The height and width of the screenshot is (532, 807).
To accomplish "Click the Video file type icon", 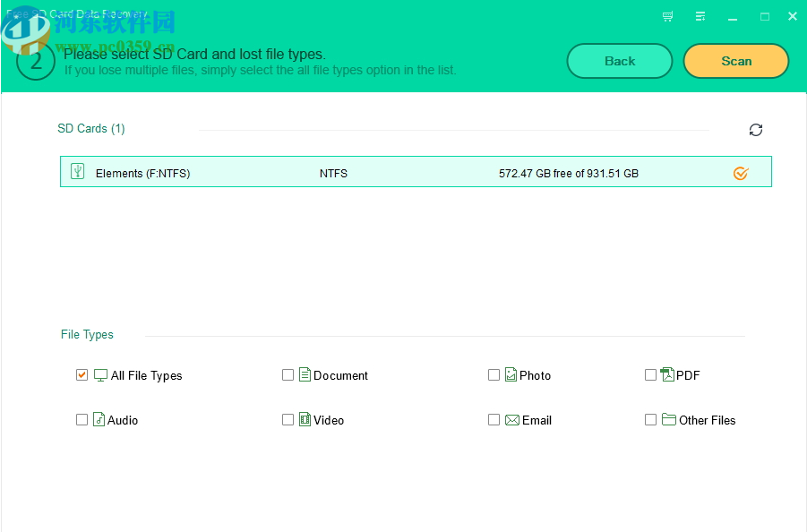I will click(305, 419).
